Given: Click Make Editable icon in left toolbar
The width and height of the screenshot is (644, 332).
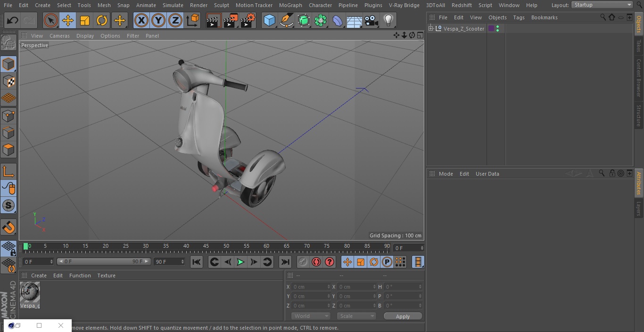Looking at the screenshot, I should [x=8, y=42].
